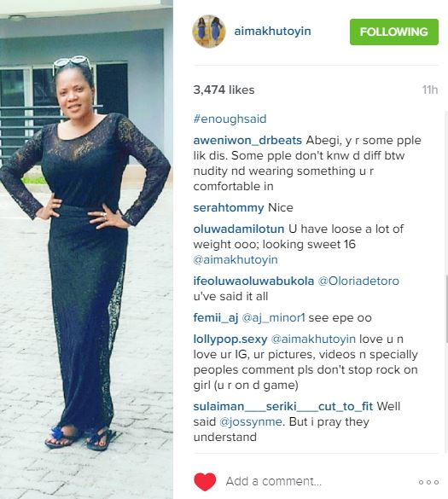Visit serahtommy commenter profile

pyautogui.click(x=229, y=208)
